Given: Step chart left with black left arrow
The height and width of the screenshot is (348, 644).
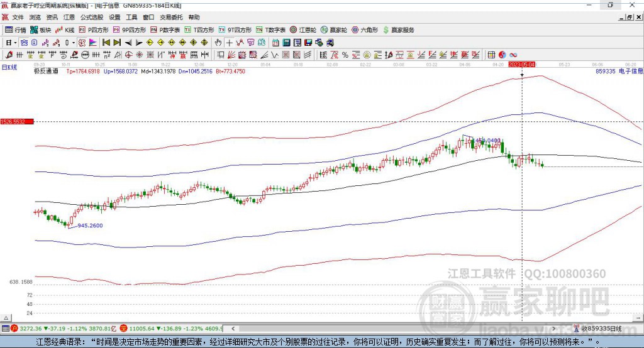Looking at the screenshot, I should 128,43.
